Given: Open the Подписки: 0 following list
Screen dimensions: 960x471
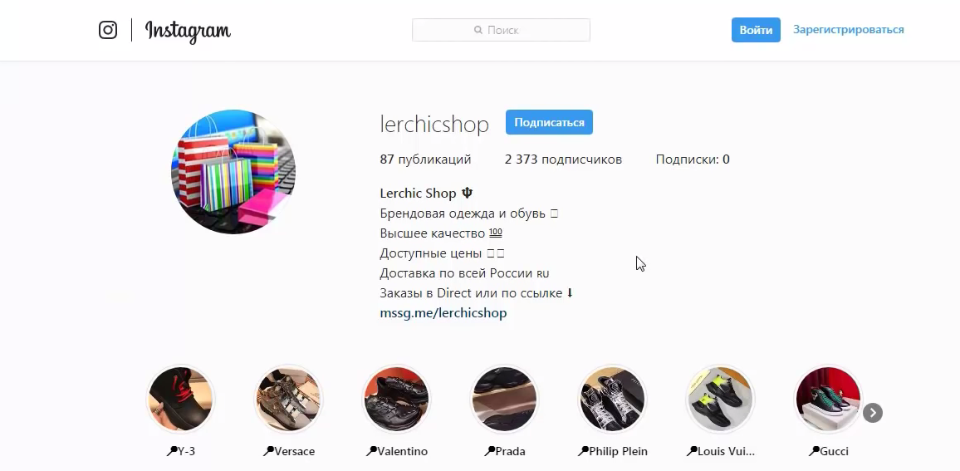Looking at the screenshot, I should [x=692, y=160].
